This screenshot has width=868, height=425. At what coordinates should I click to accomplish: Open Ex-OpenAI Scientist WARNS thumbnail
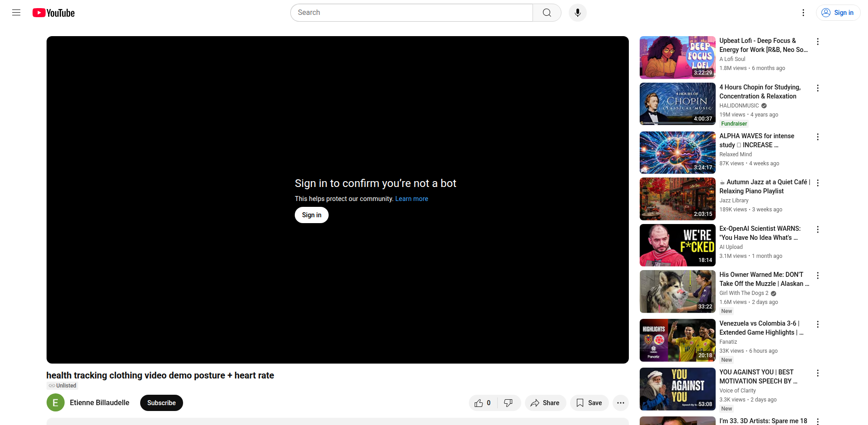tap(677, 245)
